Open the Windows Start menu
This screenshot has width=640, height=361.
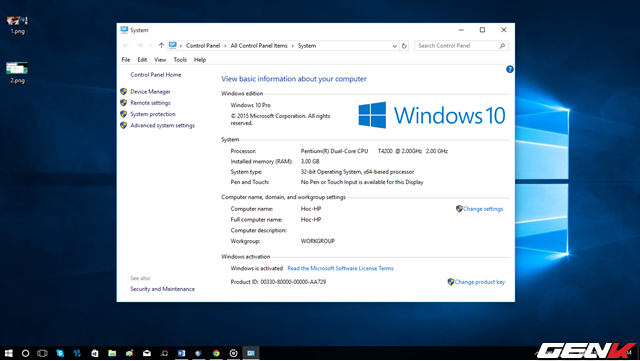9,353
